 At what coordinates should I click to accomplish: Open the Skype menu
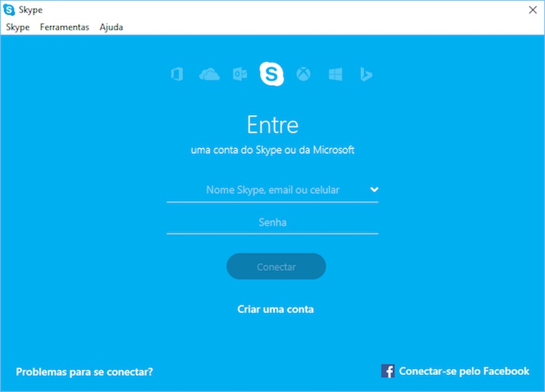[18, 27]
